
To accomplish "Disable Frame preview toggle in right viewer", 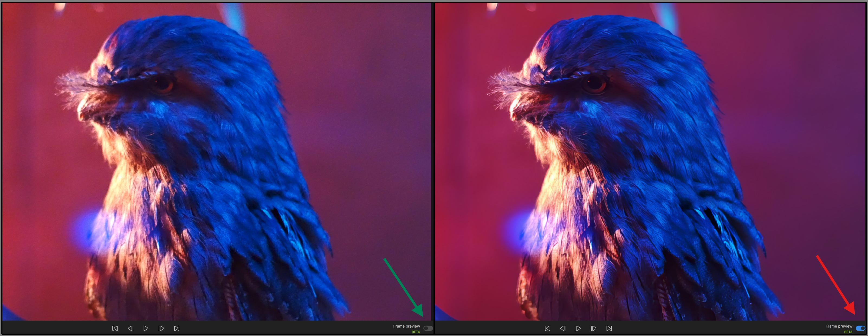I will [860, 328].
